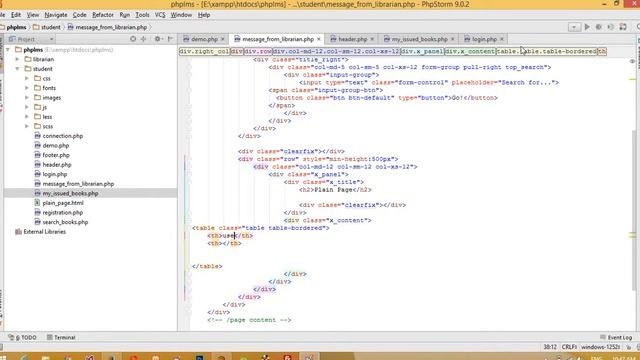Open the TODO tool window

22,338
